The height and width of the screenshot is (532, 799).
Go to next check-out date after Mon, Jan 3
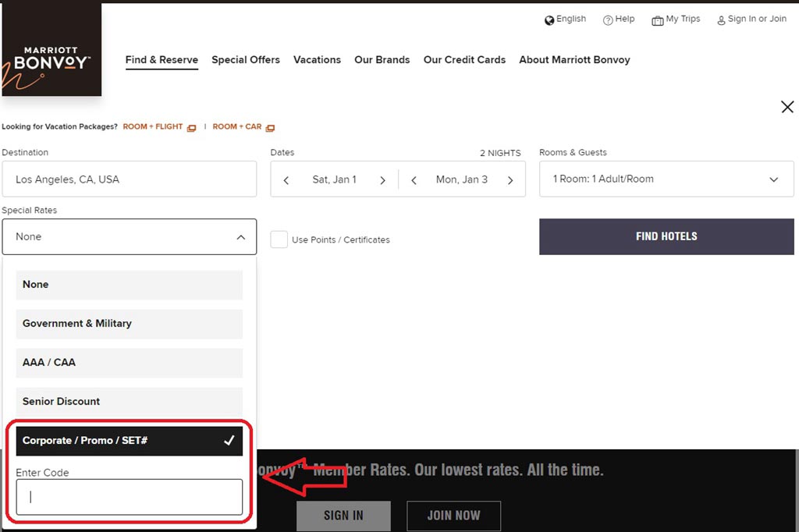click(x=510, y=180)
